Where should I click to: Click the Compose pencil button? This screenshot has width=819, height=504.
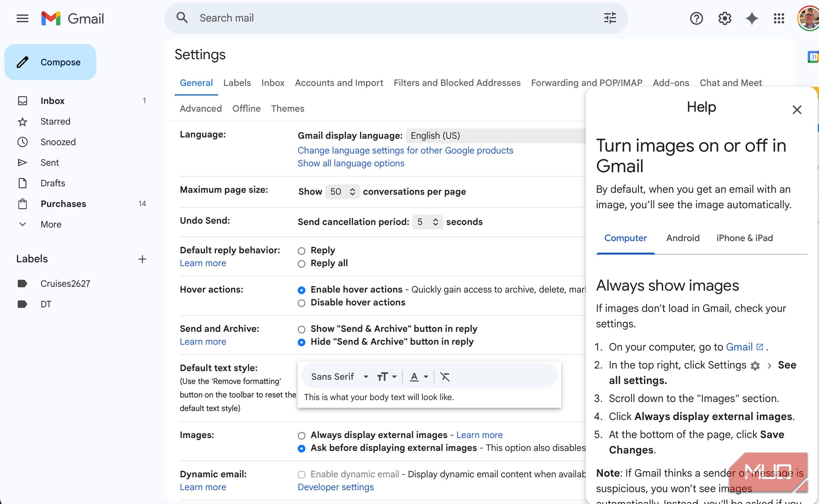50,62
